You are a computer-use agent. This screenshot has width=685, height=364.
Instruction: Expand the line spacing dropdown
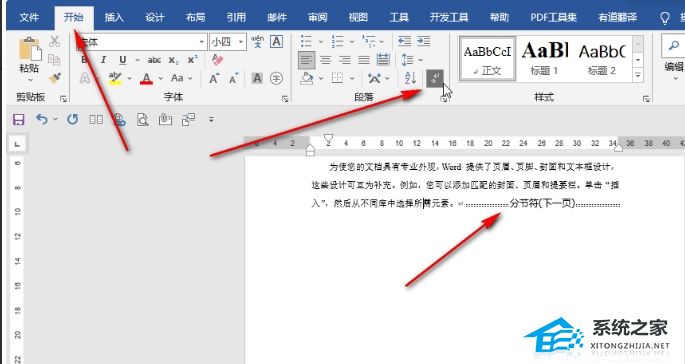click(x=421, y=60)
